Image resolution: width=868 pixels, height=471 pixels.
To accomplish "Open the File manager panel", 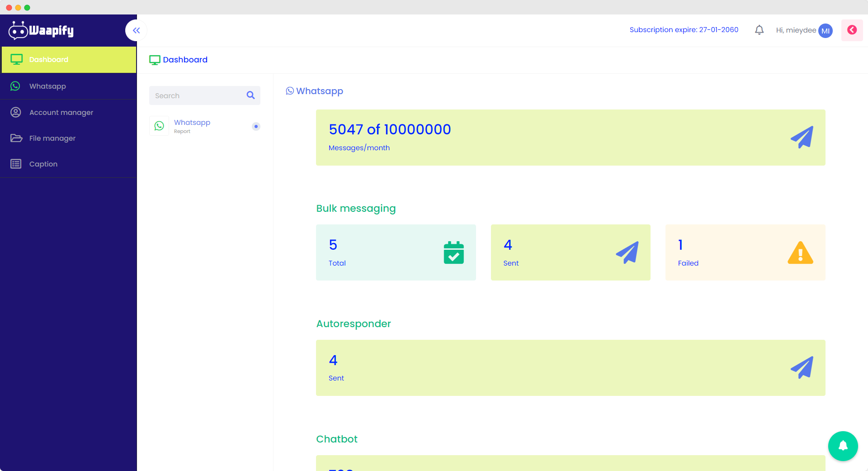I will pos(52,138).
